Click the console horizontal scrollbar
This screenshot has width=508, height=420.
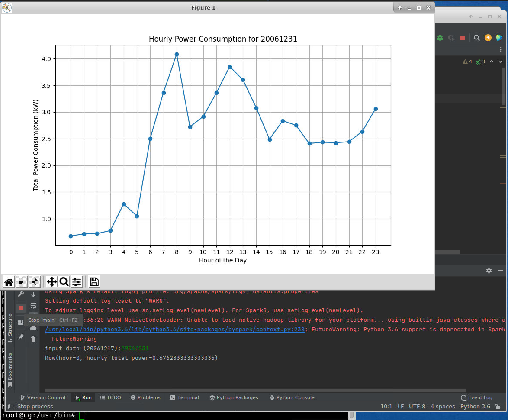[x=255, y=391]
